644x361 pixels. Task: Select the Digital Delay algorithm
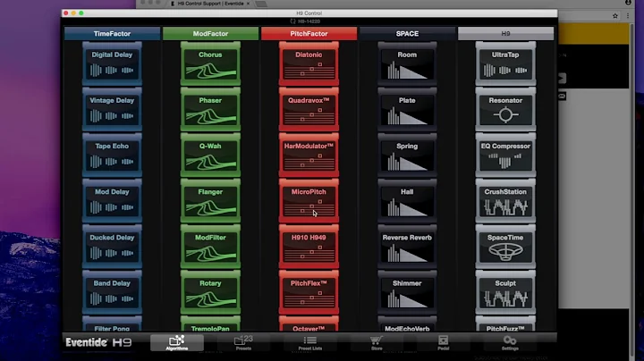pyautogui.click(x=112, y=63)
